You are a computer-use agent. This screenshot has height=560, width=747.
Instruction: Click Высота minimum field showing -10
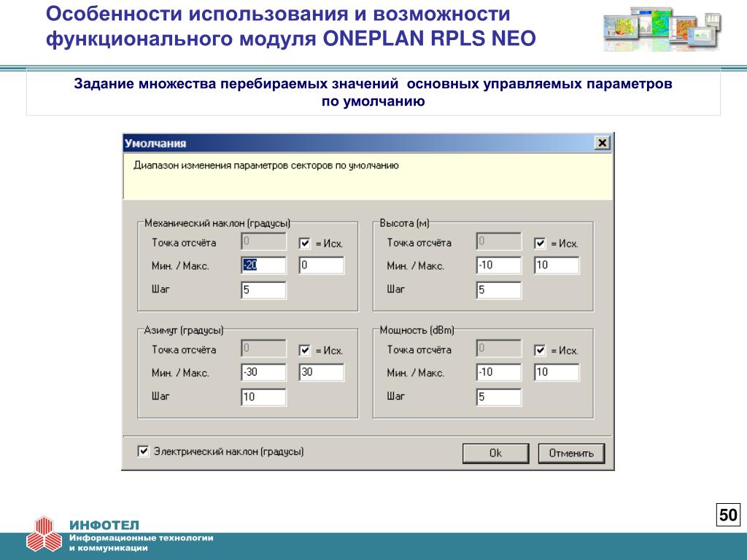[x=499, y=265]
